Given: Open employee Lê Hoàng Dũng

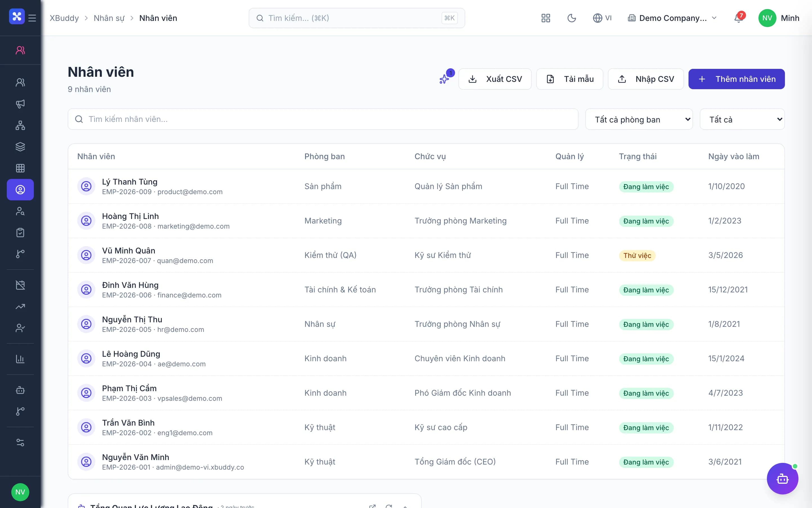Looking at the screenshot, I should (x=426, y=358).
